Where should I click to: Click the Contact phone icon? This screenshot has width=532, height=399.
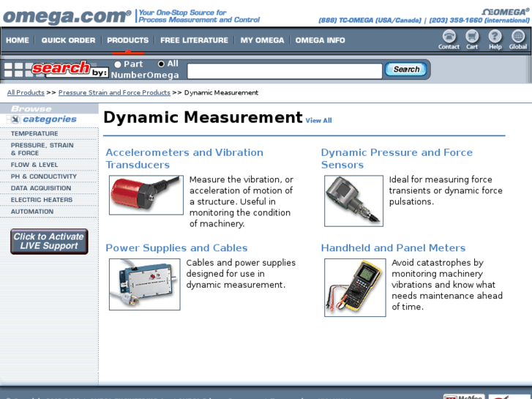pos(449,40)
